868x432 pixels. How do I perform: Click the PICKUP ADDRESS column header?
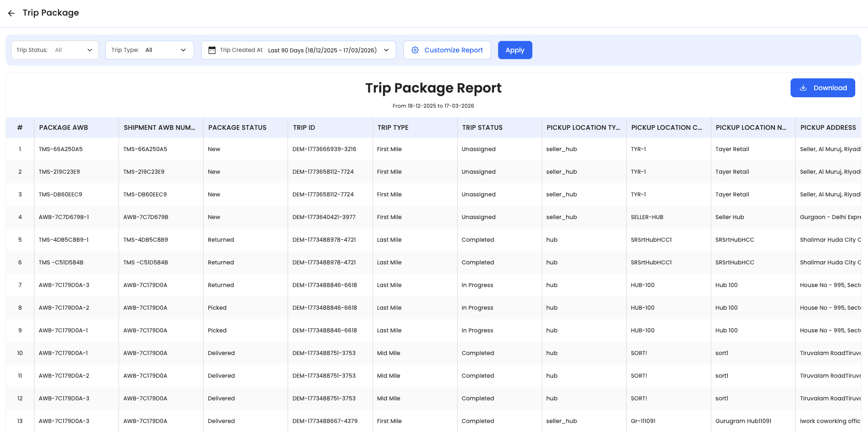click(x=828, y=127)
